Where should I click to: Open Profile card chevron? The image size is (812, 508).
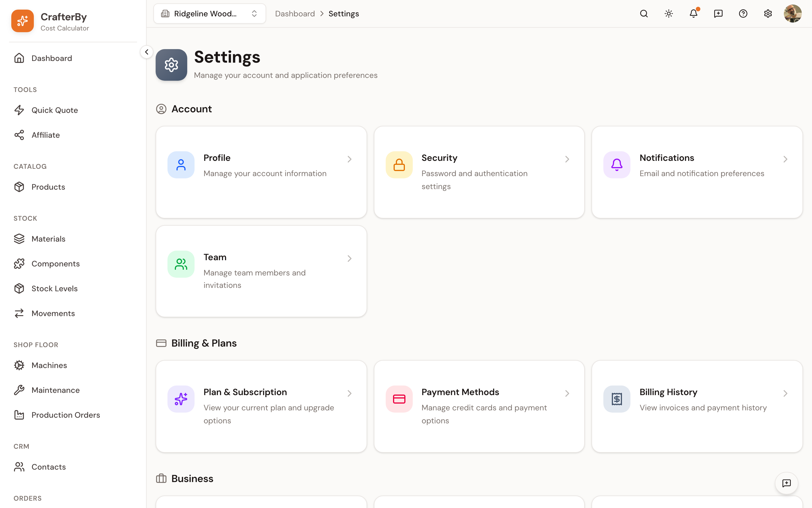click(x=349, y=159)
